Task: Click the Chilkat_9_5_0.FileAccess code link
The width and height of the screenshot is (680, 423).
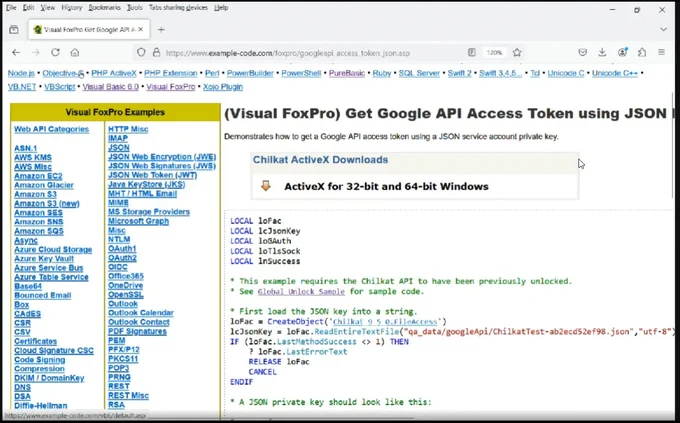Action: 385,321
